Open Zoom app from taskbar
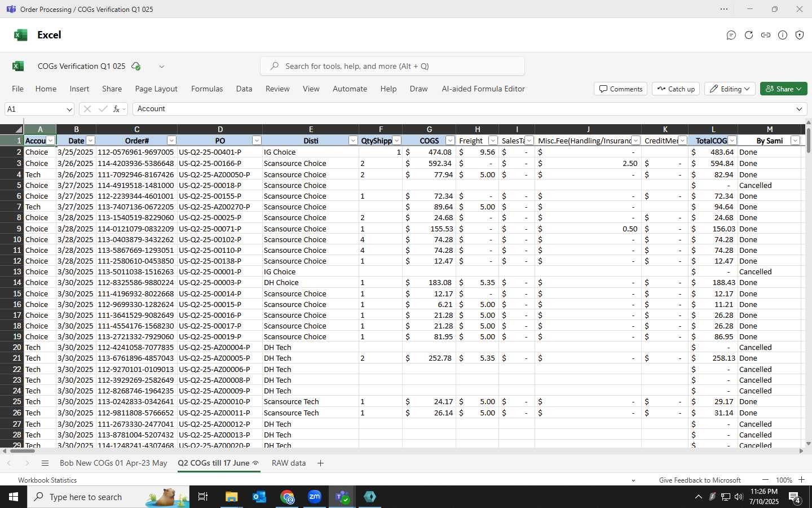 pos(315,497)
